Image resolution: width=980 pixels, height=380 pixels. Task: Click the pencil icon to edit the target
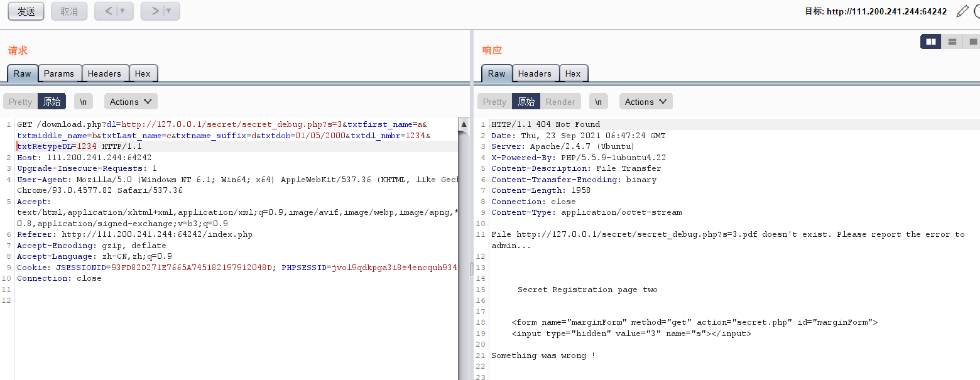(962, 11)
